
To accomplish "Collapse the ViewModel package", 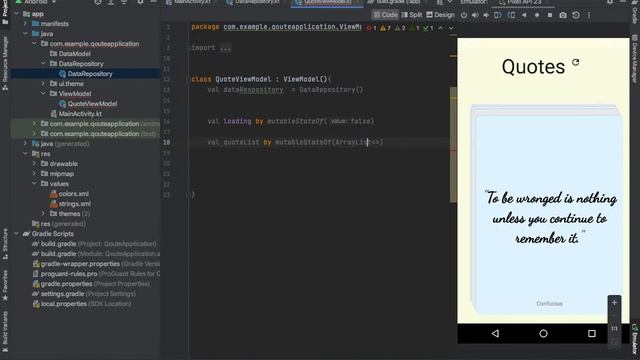I will point(43,93).
